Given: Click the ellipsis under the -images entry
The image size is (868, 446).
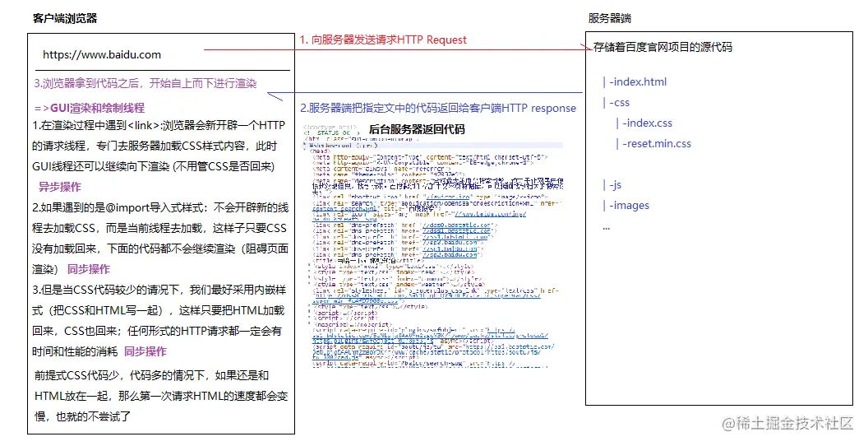Looking at the screenshot, I should pos(606,227).
